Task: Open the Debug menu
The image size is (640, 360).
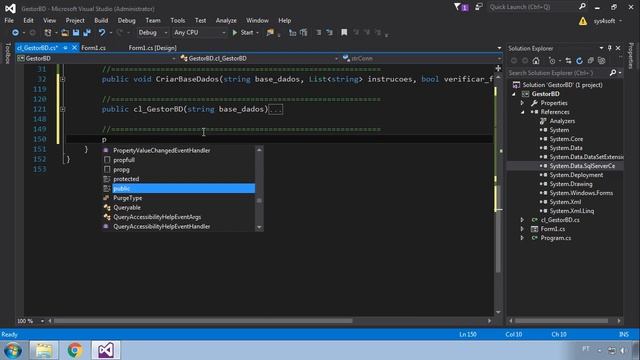Action: coord(127,20)
